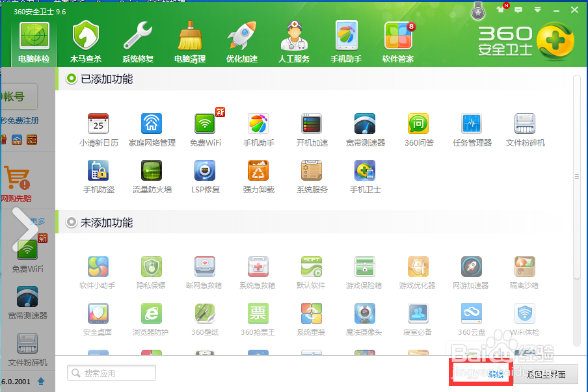Open 宽带测速器 shortcut in left sidebar

coord(27,303)
